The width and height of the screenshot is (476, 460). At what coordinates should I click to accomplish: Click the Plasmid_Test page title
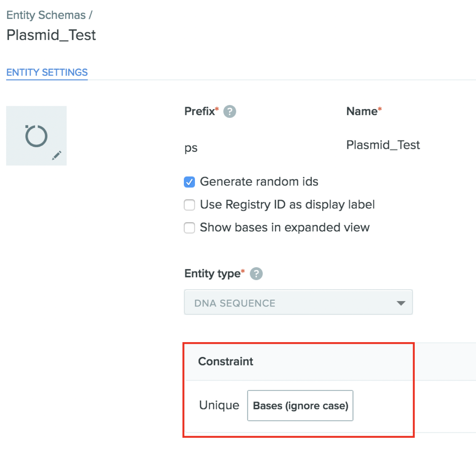coord(51,35)
